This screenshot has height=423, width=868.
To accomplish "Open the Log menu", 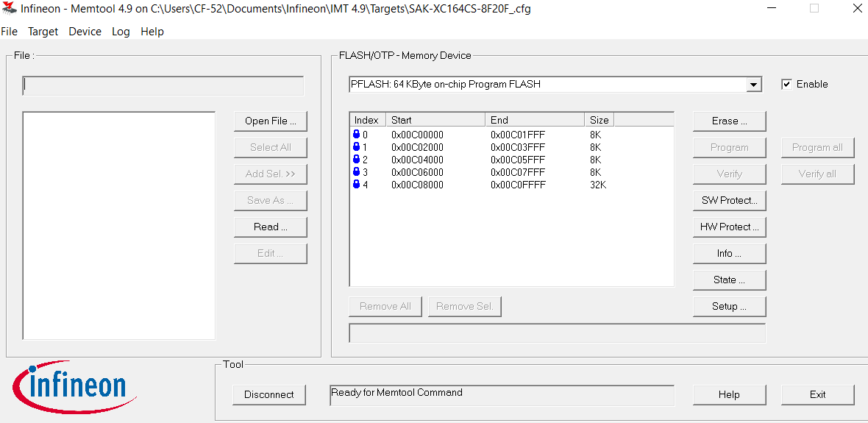I will point(121,32).
